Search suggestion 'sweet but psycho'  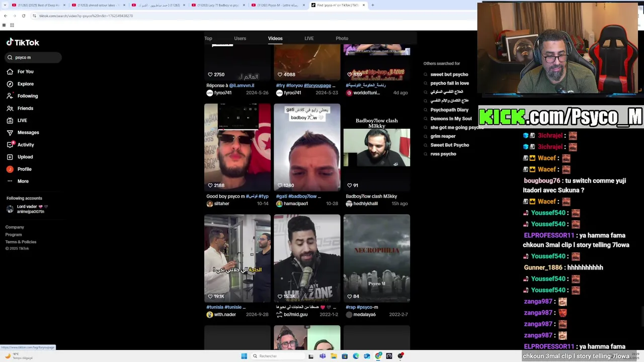449,74
